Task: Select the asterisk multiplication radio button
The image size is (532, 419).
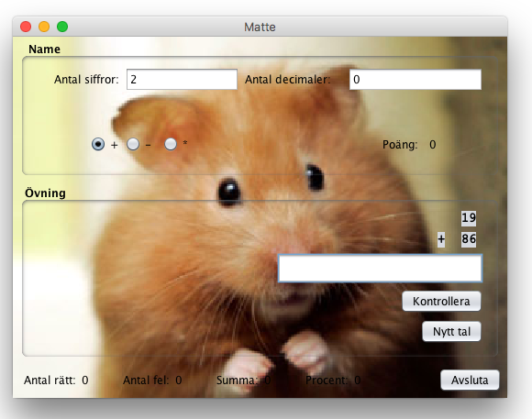Action: click(171, 144)
